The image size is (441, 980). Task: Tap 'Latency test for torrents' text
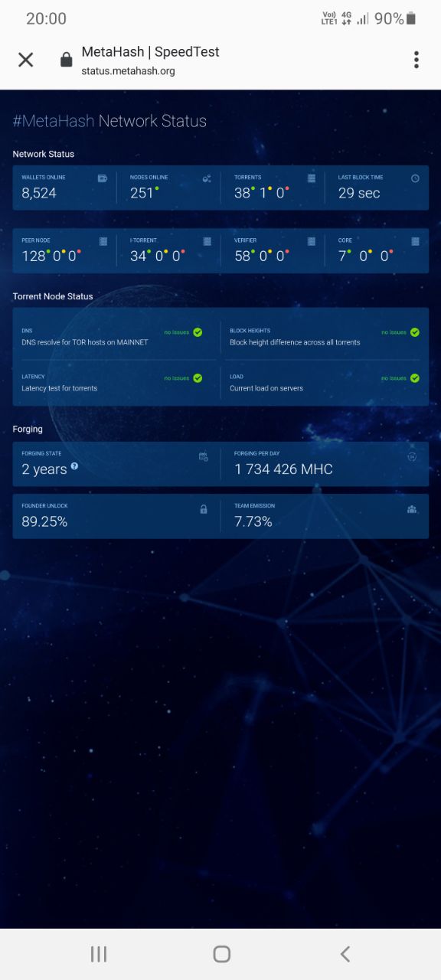(x=60, y=388)
